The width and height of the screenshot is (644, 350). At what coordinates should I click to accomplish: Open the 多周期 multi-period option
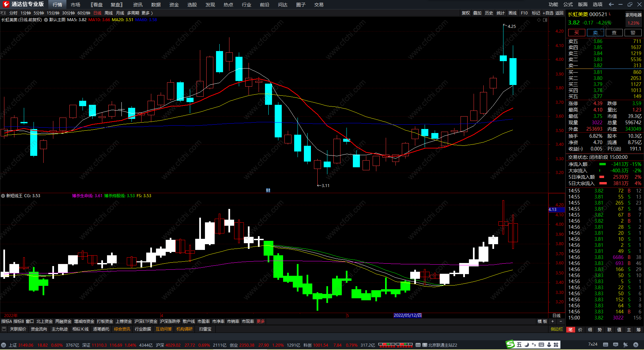pos(133,13)
